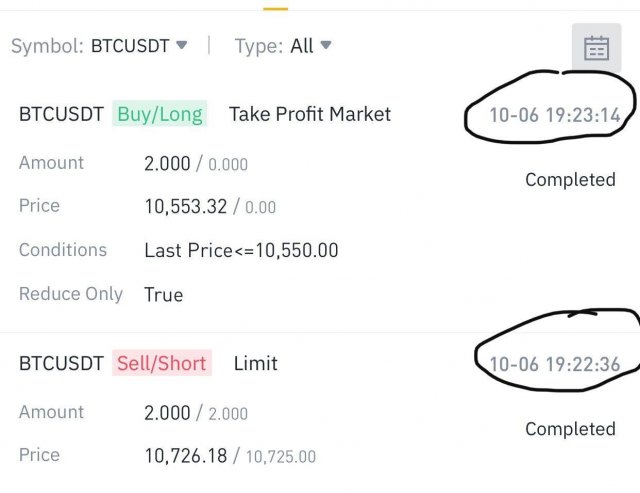Select the 10-06 19:23:14 timestamp
This screenshot has width=640, height=493.
click(554, 115)
